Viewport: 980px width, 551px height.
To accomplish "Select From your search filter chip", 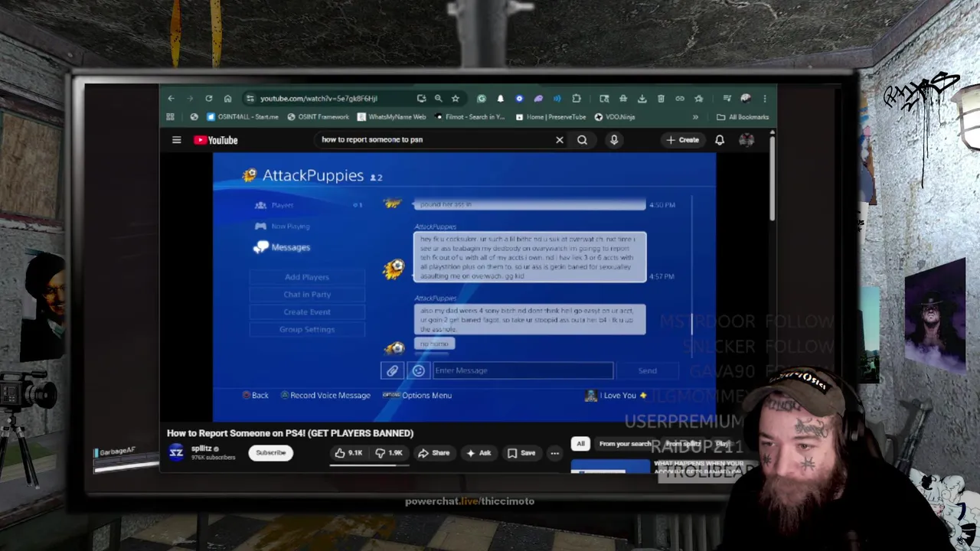I will (625, 444).
